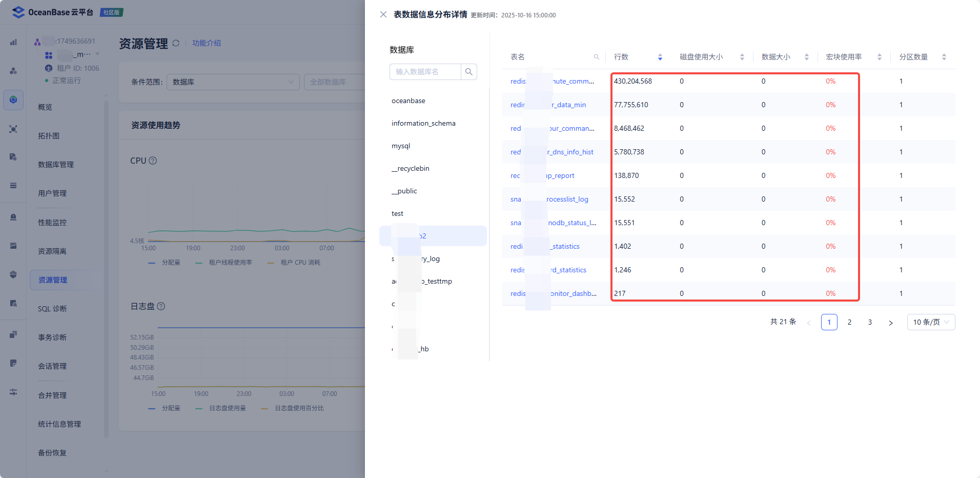
Task: Close the table data distribution detail drawer
Action: point(383,14)
